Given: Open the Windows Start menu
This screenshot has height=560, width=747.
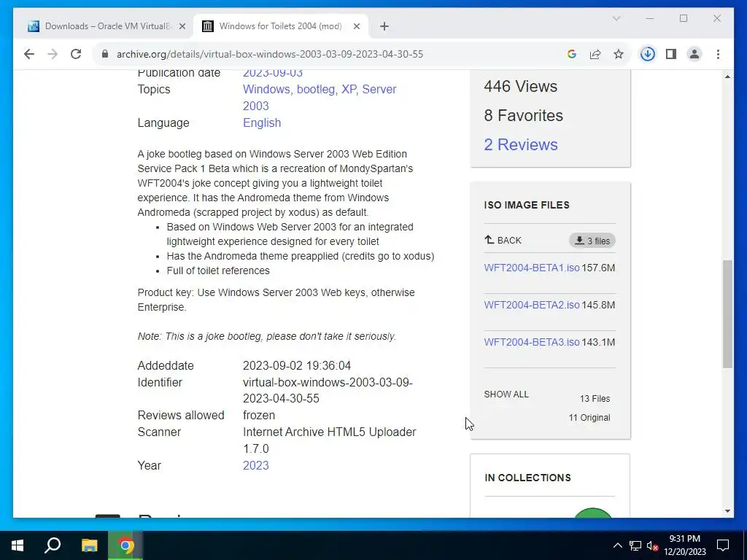Looking at the screenshot, I should coord(18,545).
